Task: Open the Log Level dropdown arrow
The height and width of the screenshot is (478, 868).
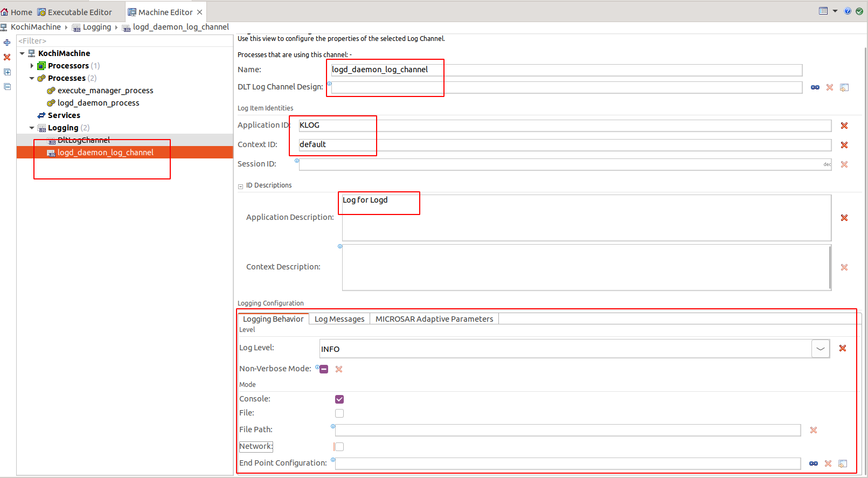Action: click(821, 349)
